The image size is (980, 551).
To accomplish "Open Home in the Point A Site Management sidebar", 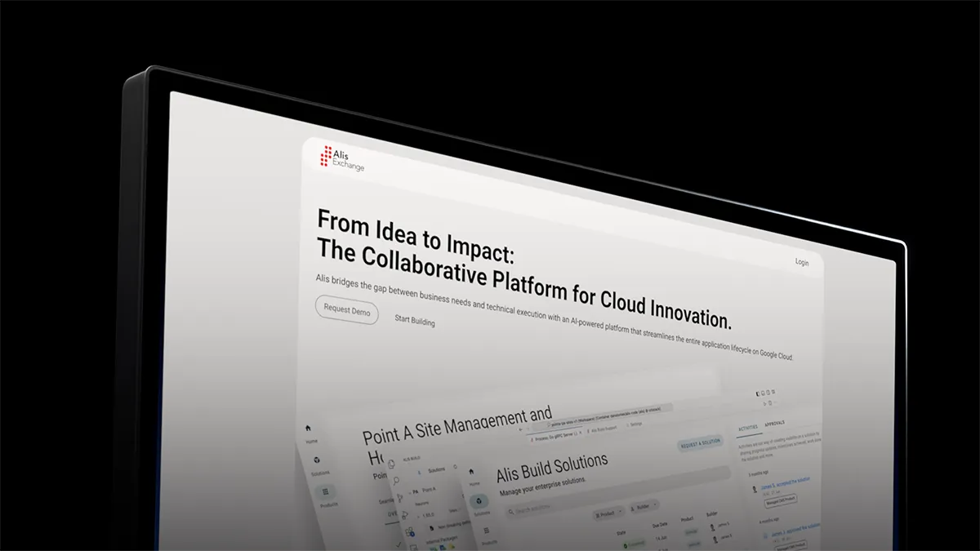I will tap(310, 433).
